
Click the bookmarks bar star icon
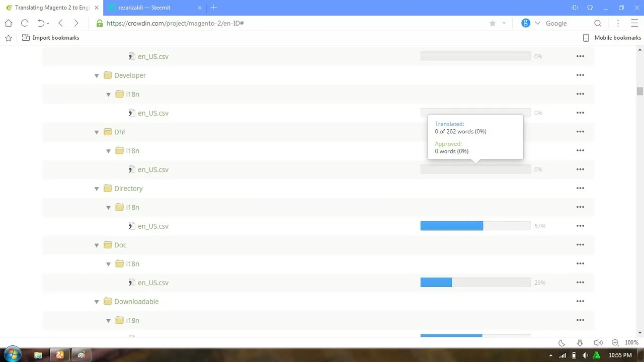point(9,38)
